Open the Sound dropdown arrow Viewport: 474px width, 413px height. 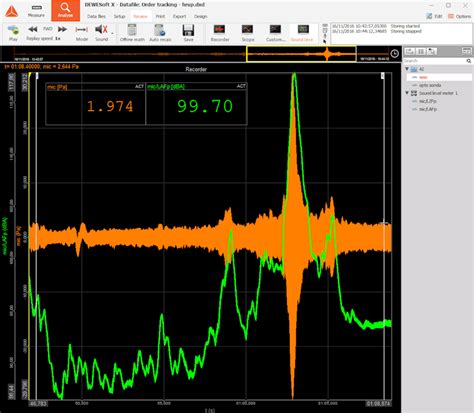112,33
